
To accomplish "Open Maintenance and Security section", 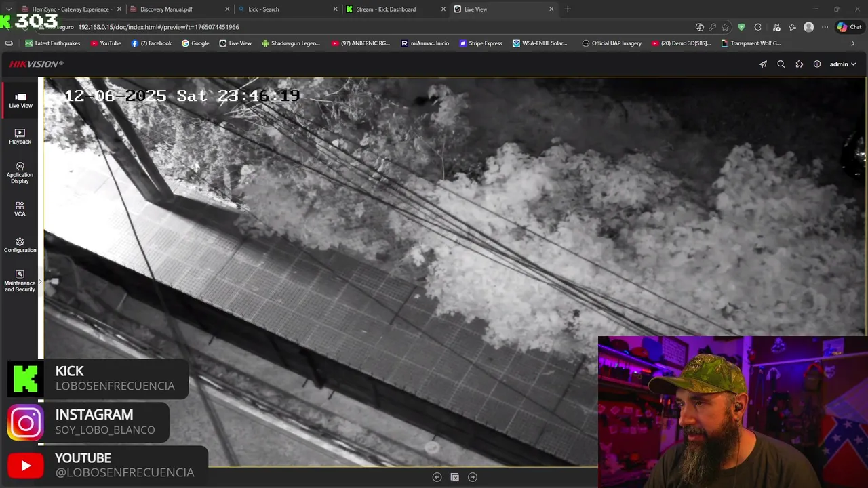I will click(x=20, y=281).
